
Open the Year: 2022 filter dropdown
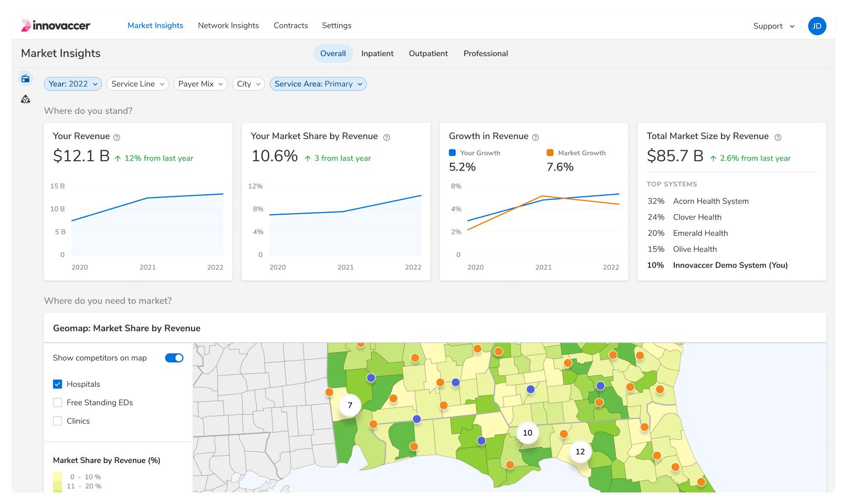coord(73,84)
